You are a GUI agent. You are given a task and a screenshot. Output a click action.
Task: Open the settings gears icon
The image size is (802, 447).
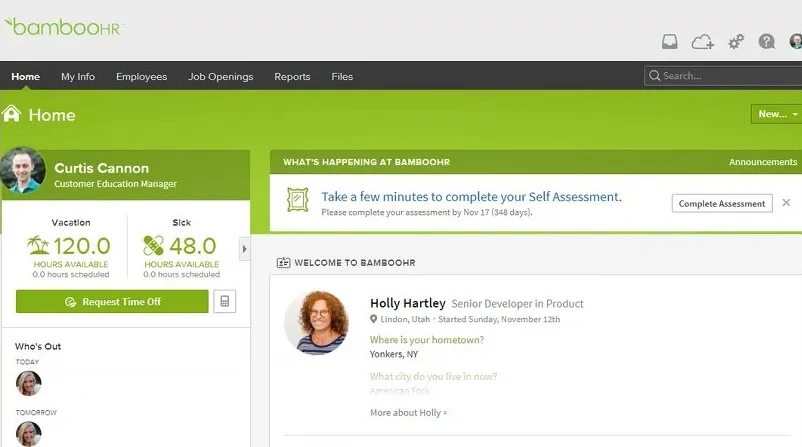point(736,41)
